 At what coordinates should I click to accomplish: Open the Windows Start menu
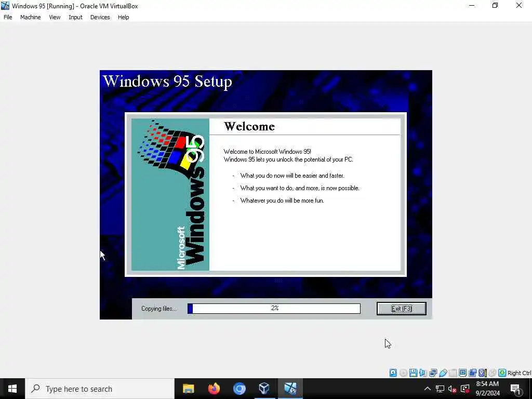12,389
